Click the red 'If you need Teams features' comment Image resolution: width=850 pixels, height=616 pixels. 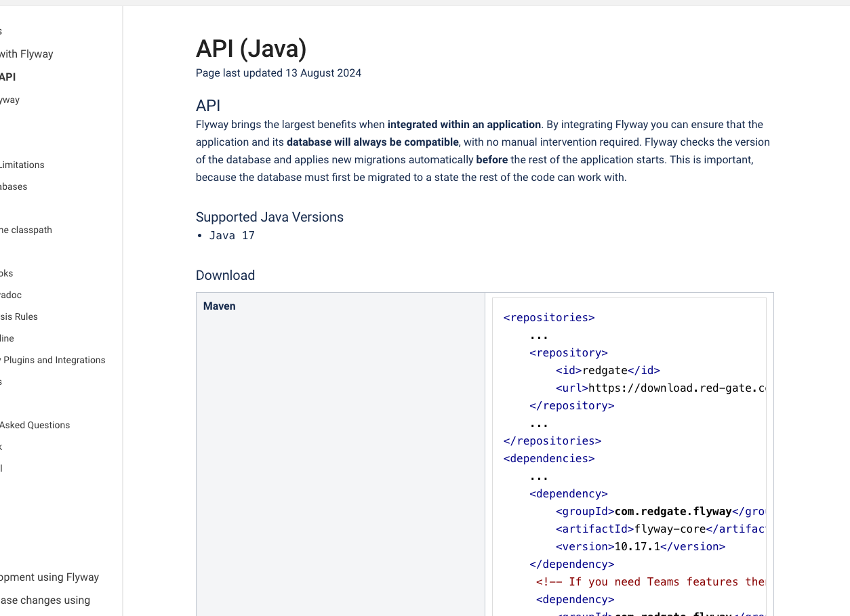(651, 582)
